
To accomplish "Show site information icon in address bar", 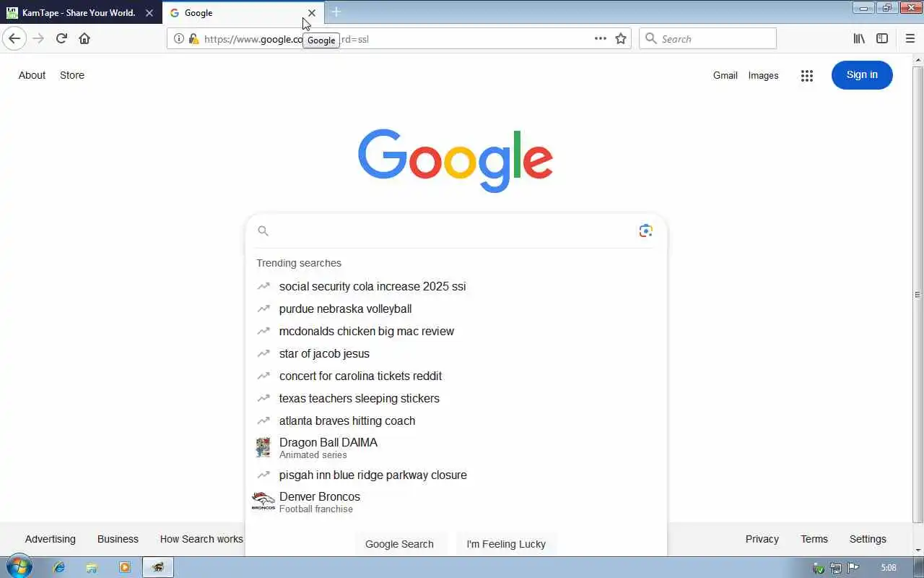I will (x=179, y=39).
